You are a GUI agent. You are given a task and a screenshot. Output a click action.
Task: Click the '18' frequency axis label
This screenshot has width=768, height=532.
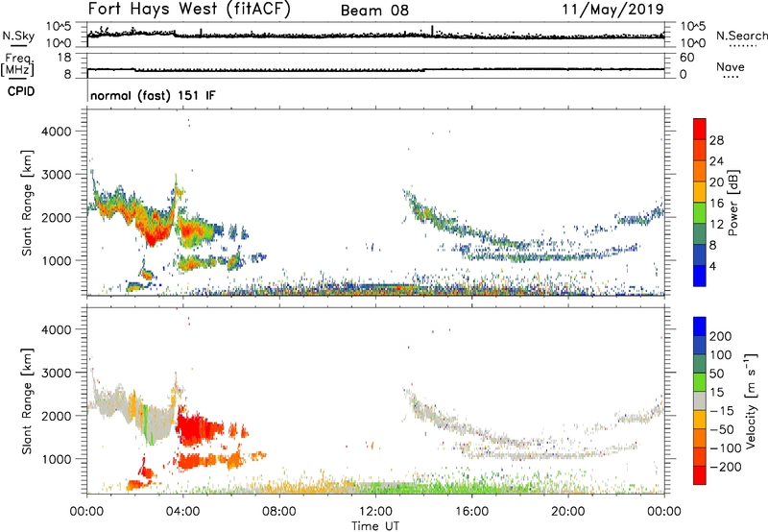coord(64,58)
